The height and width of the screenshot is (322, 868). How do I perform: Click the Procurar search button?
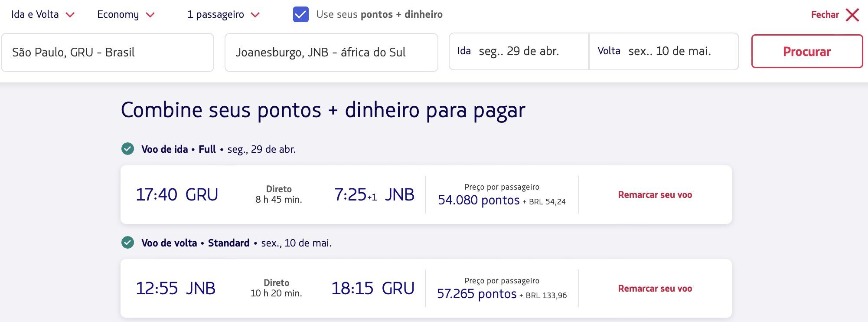tap(807, 51)
